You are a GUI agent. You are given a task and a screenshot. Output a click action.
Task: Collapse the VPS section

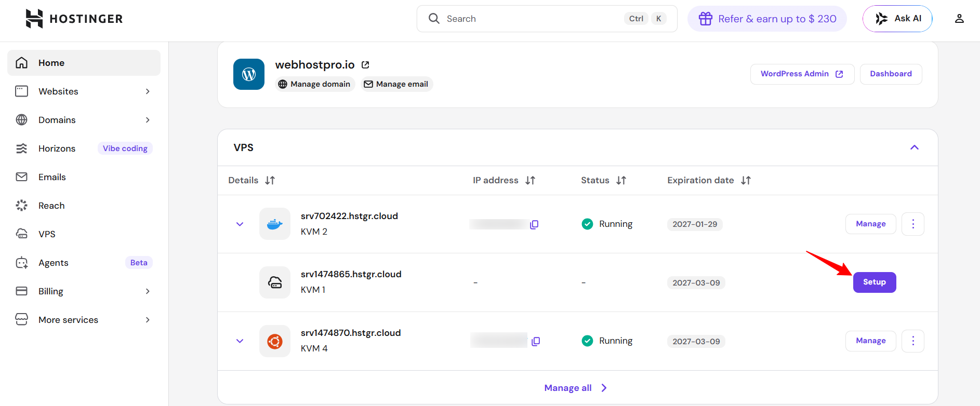[915, 147]
